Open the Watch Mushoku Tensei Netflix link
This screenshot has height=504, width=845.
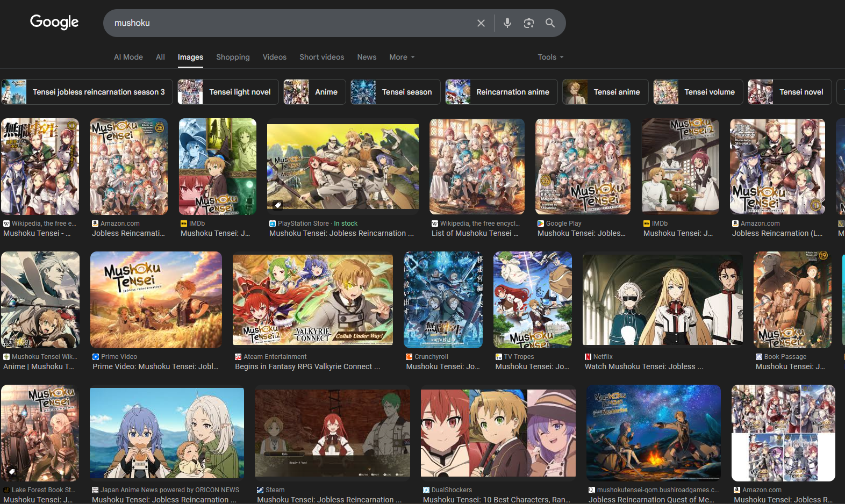[x=644, y=366]
